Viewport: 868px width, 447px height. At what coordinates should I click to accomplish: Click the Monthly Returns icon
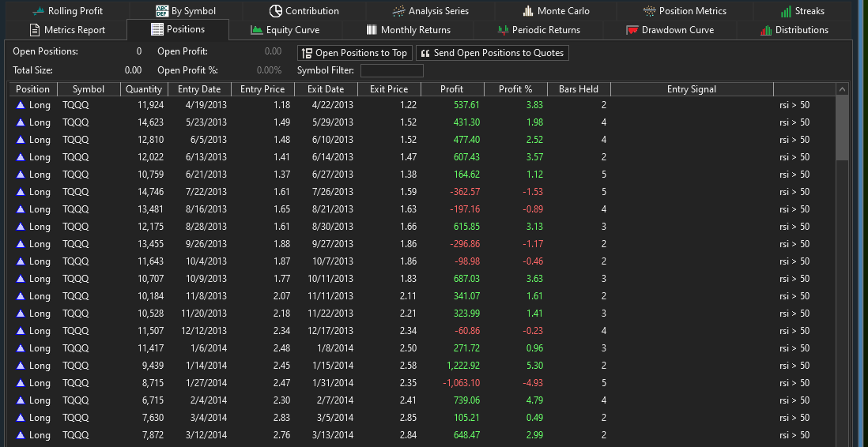(x=372, y=30)
